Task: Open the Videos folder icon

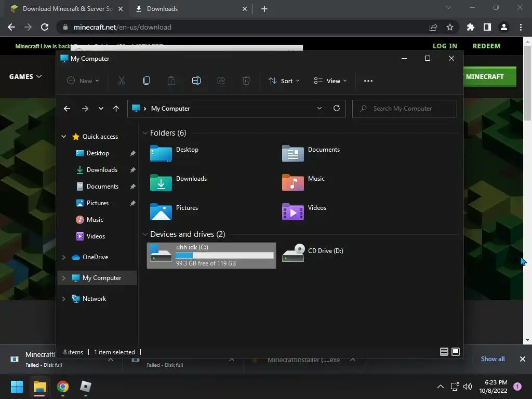Action: (293, 212)
